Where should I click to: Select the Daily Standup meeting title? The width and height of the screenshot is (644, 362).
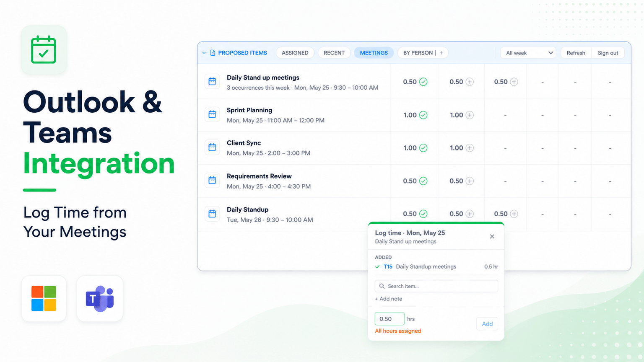point(247,209)
